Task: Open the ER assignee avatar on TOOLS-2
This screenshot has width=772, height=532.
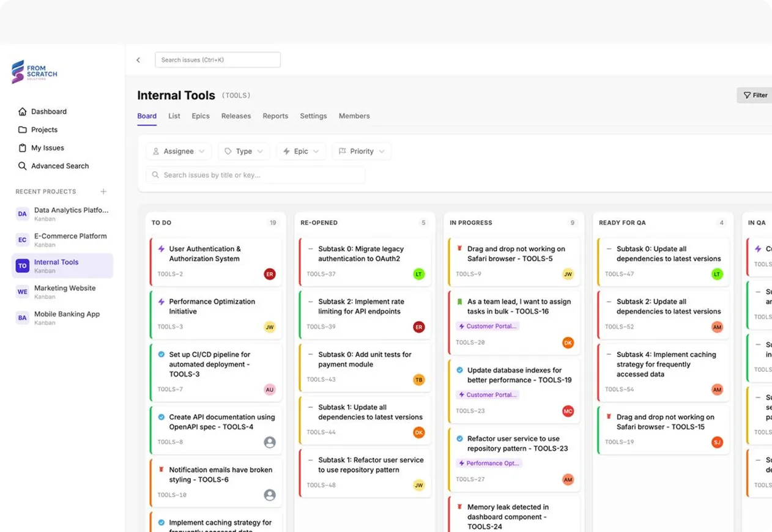Action: pos(270,274)
